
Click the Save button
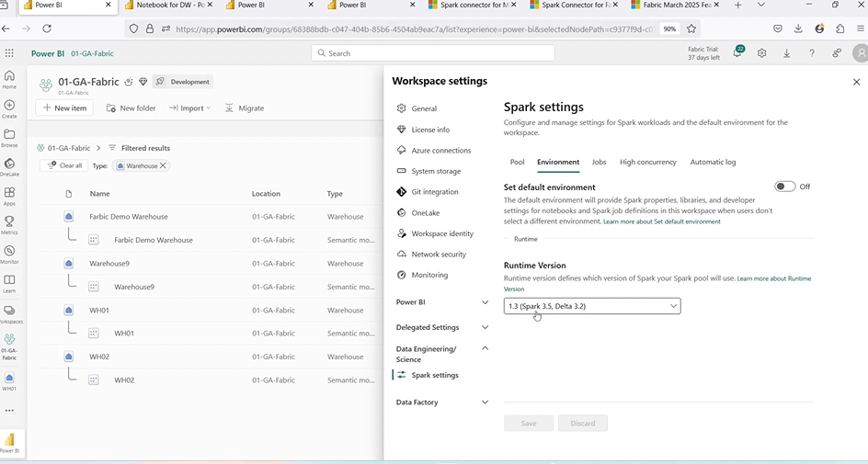pos(529,423)
